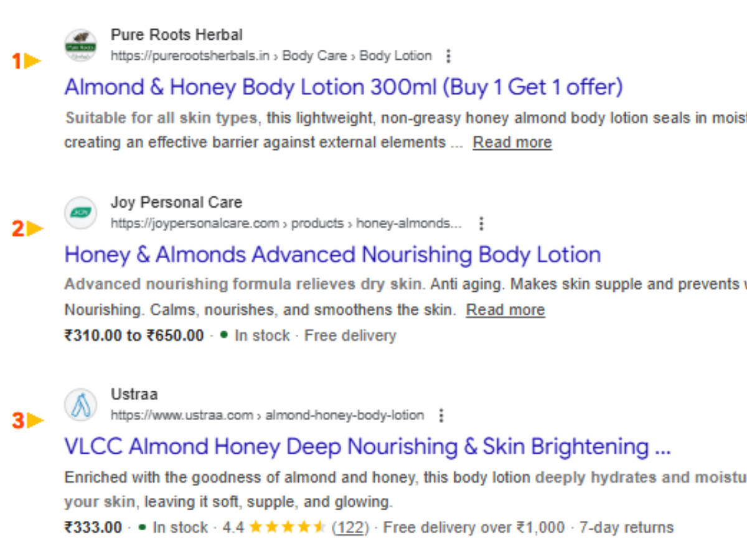Screen dimensions: 747x560
Task: Open Honey & Almonds Advanced Nourishing link
Action: coord(332,254)
